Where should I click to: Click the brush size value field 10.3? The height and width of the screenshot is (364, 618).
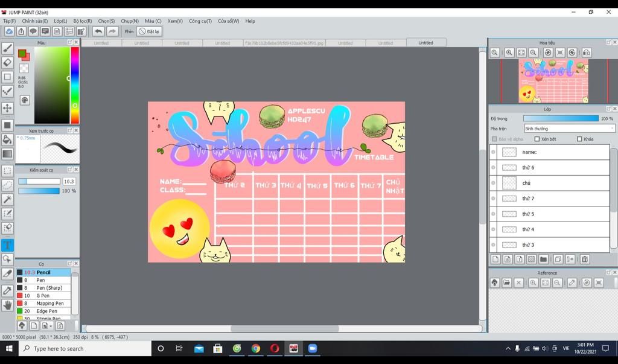[69, 182]
